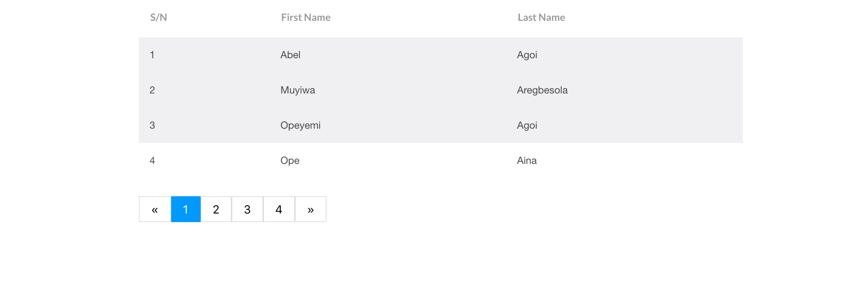Click the Last Name column header
The width and height of the screenshot is (868, 294).
(541, 17)
